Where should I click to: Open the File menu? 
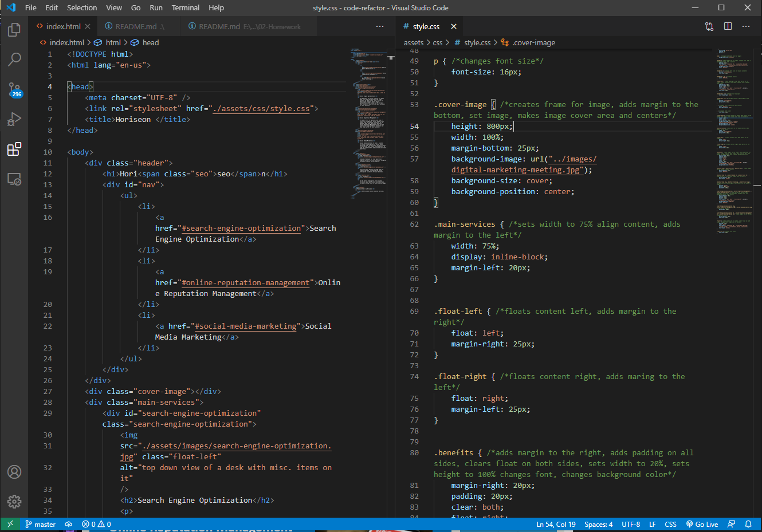coord(31,7)
